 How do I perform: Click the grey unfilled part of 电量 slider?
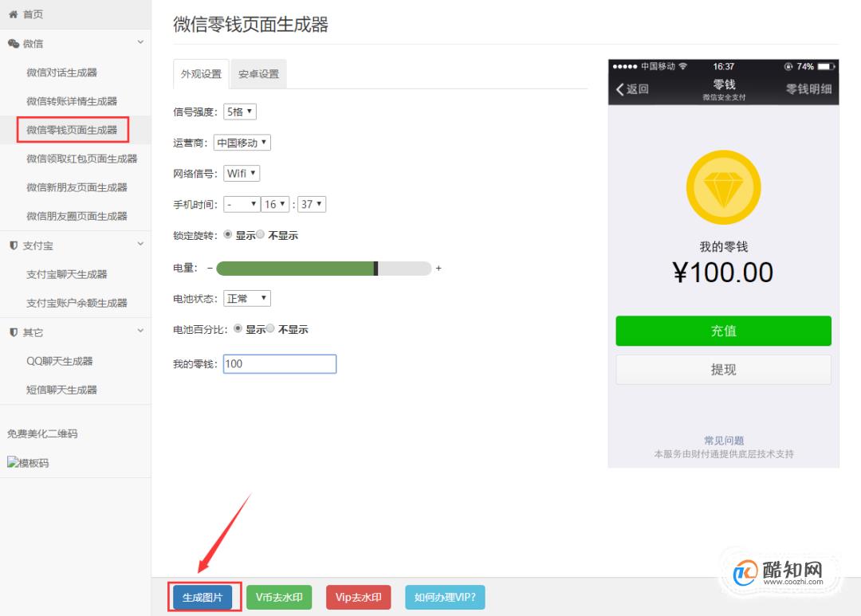point(405,269)
